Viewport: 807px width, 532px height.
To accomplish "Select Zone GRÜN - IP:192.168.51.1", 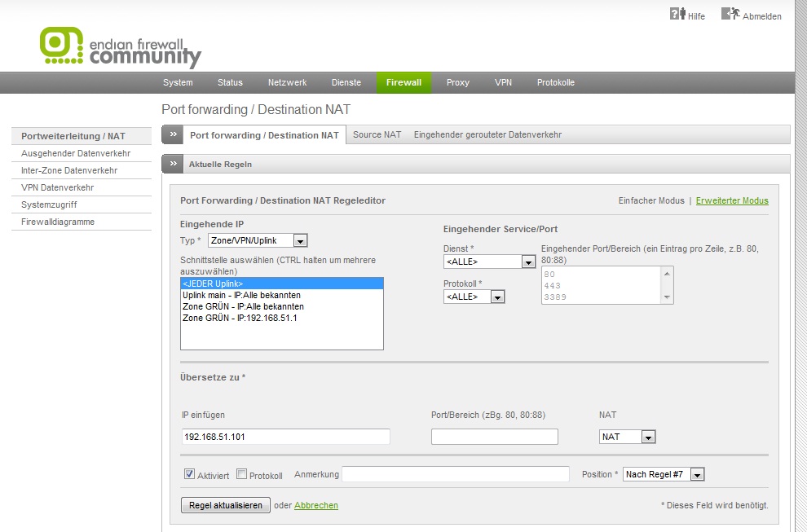I will click(282, 318).
